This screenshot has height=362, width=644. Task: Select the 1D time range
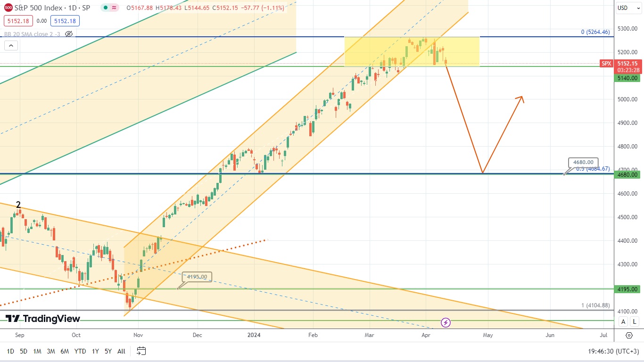point(10,351)
